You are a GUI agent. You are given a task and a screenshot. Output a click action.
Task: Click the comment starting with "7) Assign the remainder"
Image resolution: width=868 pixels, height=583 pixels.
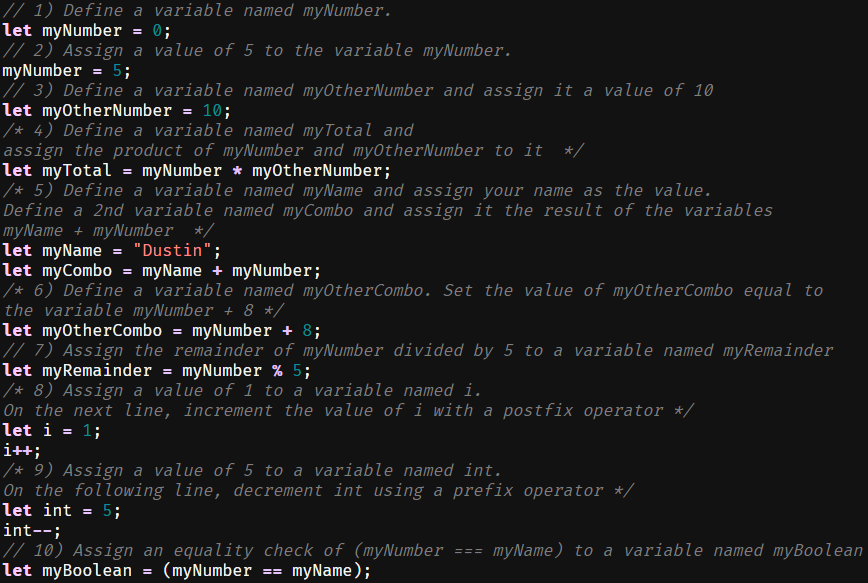point(418,350)
